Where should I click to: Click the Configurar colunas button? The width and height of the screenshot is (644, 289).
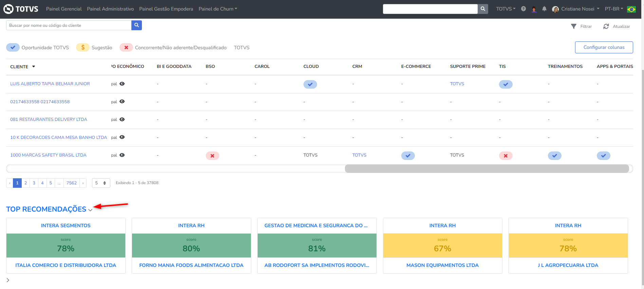pos(604,47)
